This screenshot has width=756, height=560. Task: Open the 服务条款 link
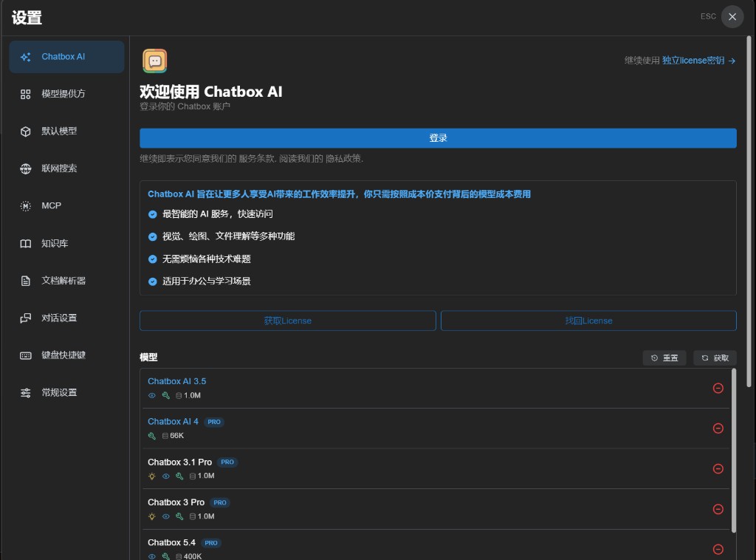(256, 159)
